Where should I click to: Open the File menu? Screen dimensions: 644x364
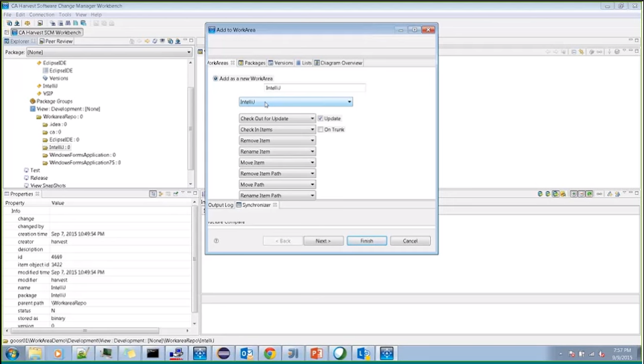(x=7, y=14)
